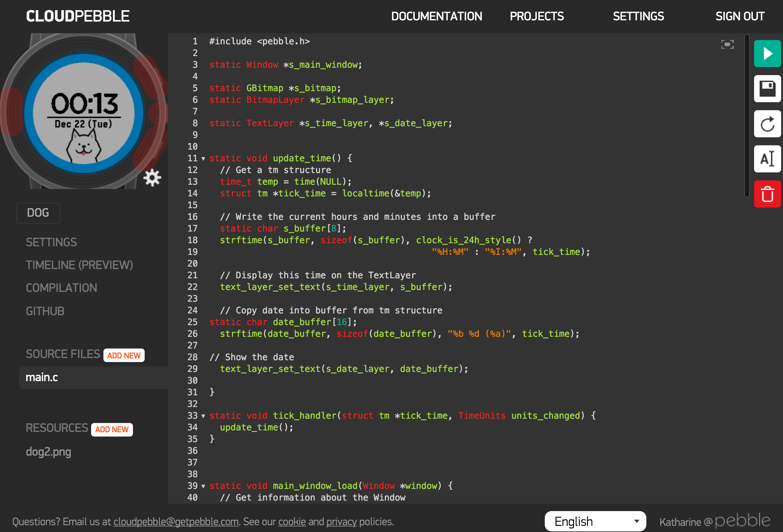Image resolution: width=783 pixels, height=532 pixels.
Task: Open the privacy policy link
Action: pyautogui.click(x=341, y=522)
